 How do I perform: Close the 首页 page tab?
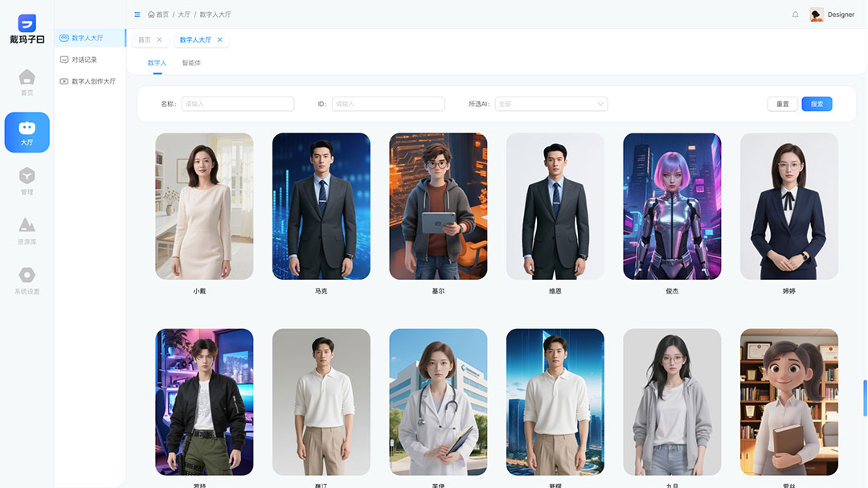(x=159, y=39)
